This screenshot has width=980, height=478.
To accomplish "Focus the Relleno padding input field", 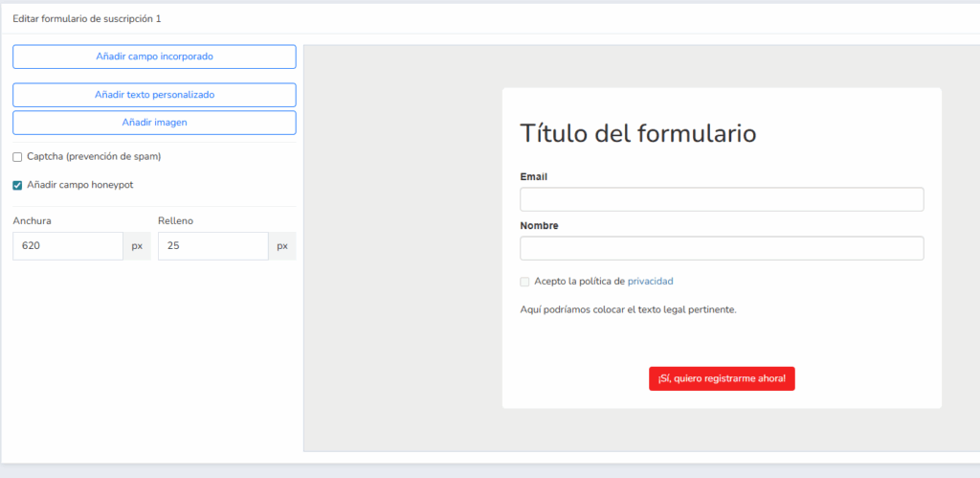I will [x=212, y=246].
